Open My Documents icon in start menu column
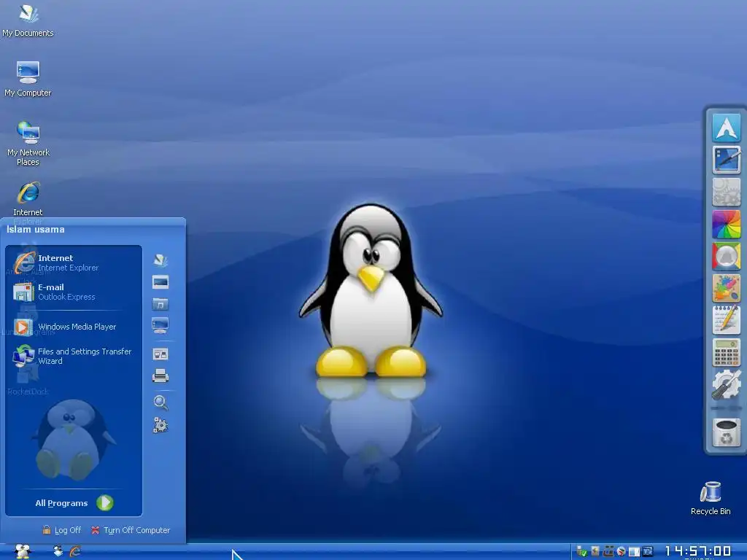 pyautogui.click(x=160, y=260)
